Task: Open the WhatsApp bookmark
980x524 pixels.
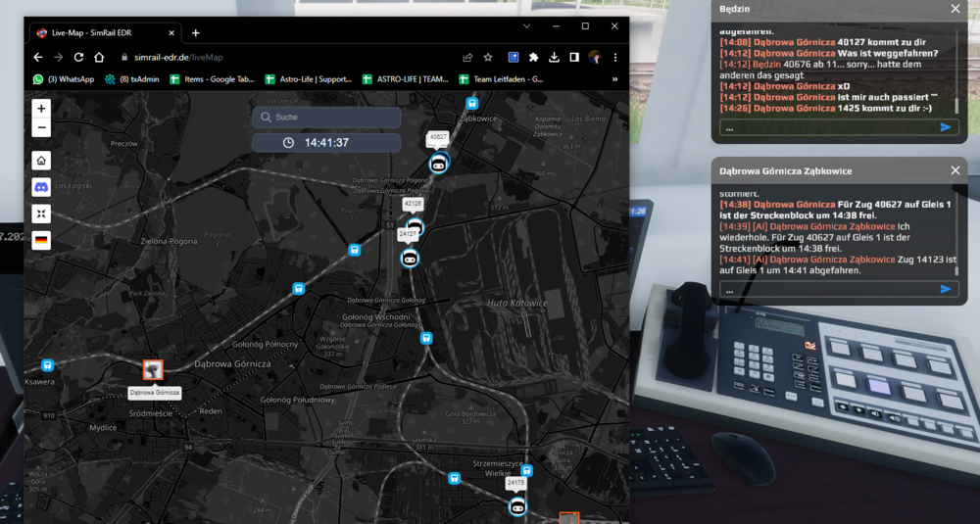Action: click(65, 79)
